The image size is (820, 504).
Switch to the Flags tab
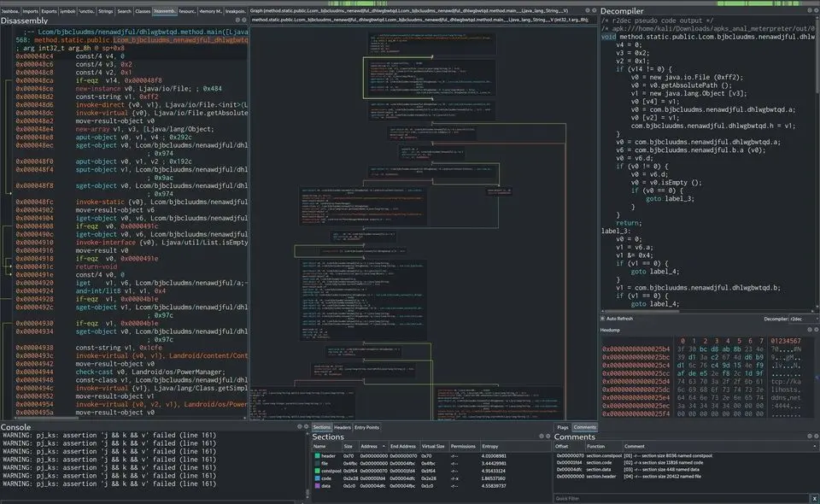563,427
